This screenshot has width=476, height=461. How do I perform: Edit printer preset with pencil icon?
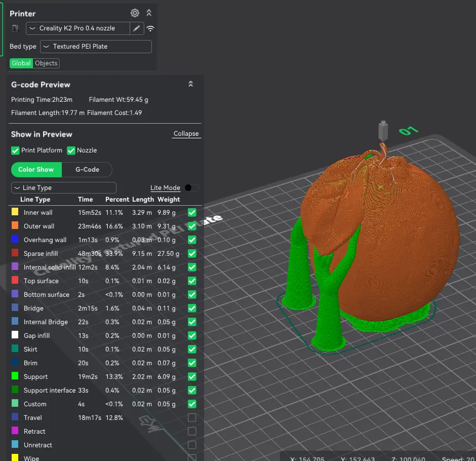click(137, 28)
